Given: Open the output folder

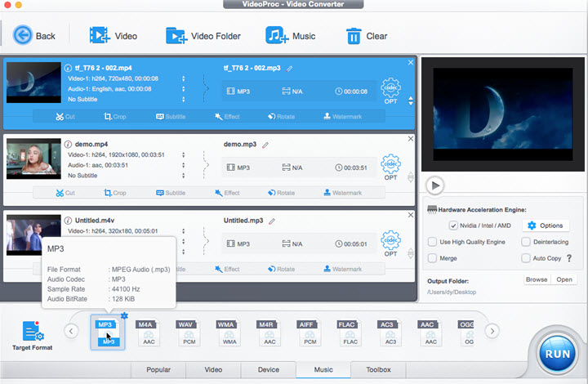Looking at the screenshot, I should [564, 279].
